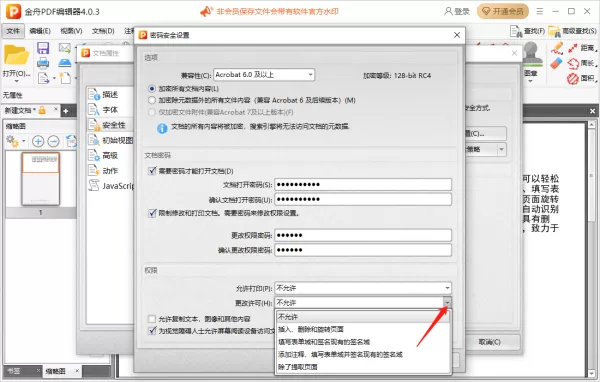Click the purple Save floppy disk icon
Image resolution: width=600 pixels, height=382 pixels.
tap(43, 48)
